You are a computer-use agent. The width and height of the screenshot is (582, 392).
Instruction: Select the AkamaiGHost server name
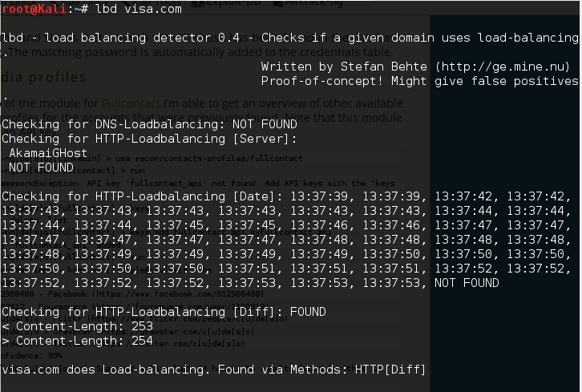click(x=48, y=153)
